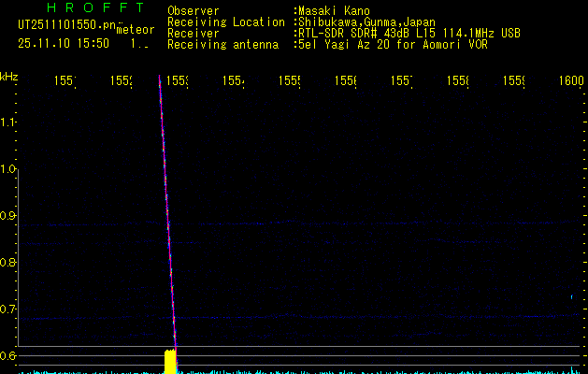Click the yellow signal peak bar

coord(170,360)
